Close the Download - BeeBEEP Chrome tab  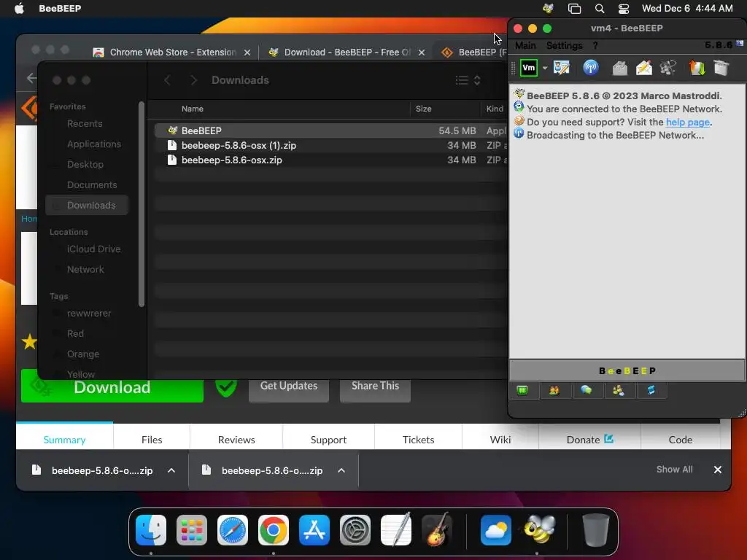coord(422,52)
